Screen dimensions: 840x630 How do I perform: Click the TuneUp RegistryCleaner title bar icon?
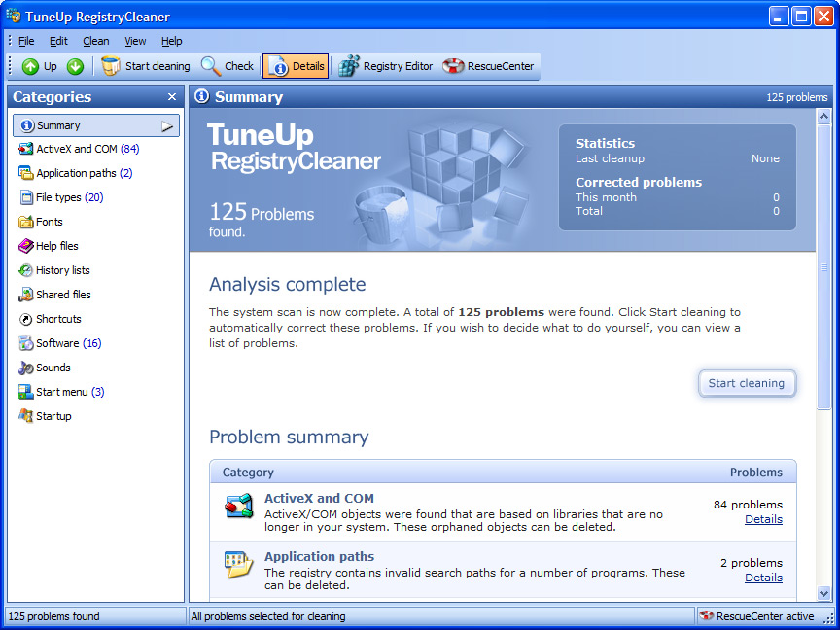[14, 16]
